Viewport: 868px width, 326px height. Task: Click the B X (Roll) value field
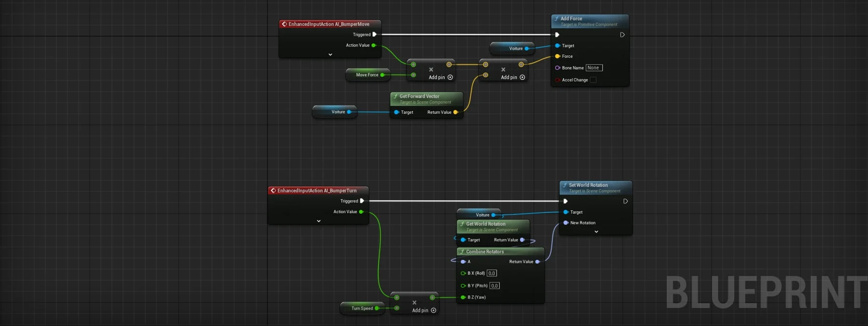pos(491,273)
